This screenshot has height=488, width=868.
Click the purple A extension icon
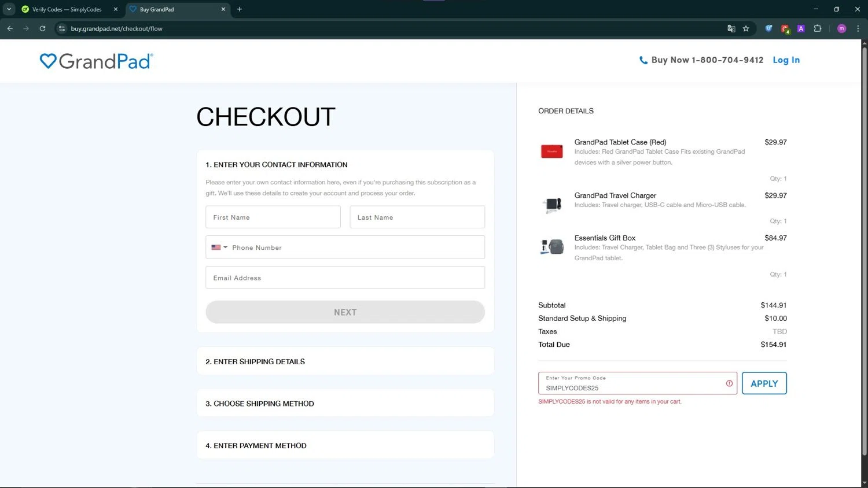(x=801, y=28)
